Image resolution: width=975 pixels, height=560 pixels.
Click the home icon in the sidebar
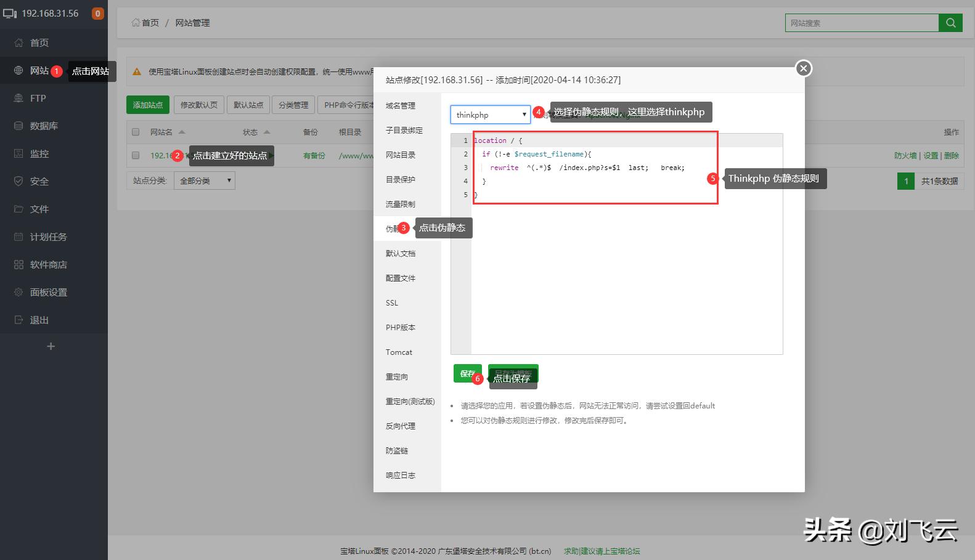[18, 43]
